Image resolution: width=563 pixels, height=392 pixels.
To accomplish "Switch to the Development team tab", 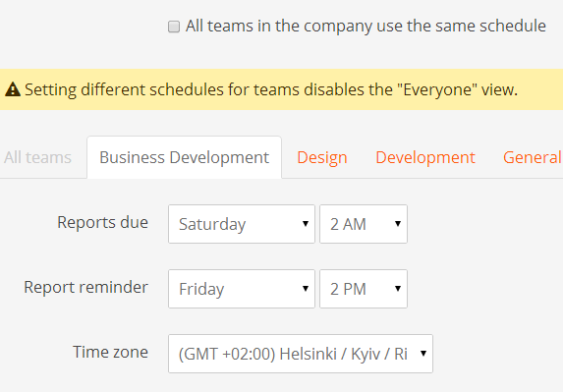I will coord(425,157).
